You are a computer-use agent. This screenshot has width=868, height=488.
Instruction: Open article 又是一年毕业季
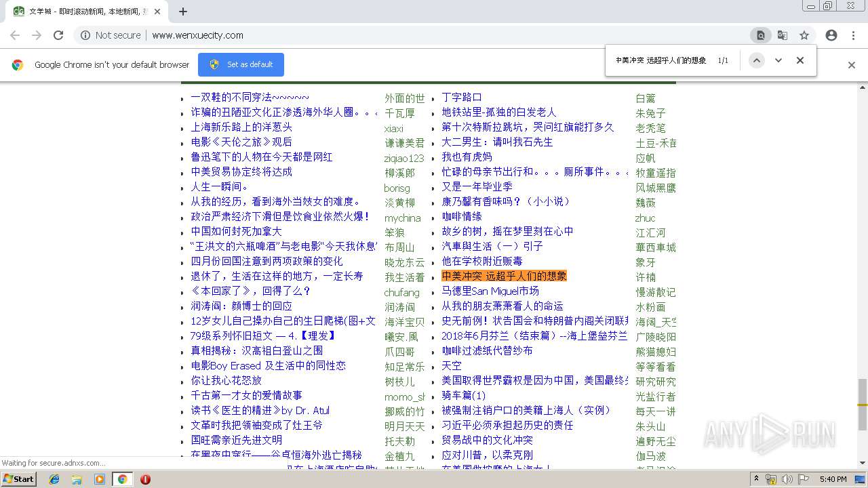pyautogui.click(x=477, y=187)
